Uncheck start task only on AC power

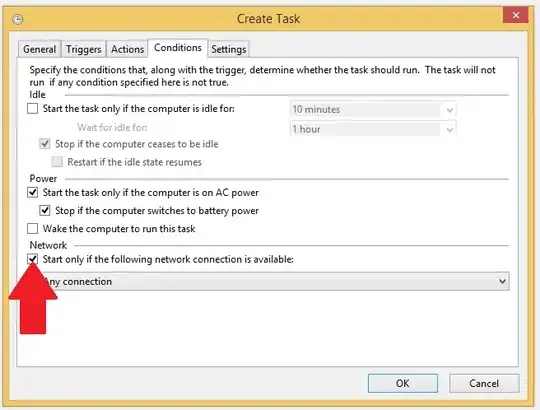pos(32,192)
